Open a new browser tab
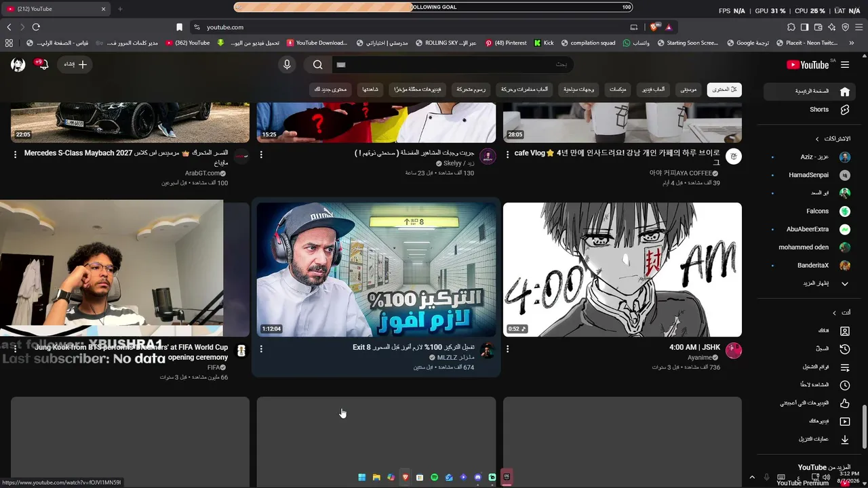Screen dimensions: 868x488 pos(120,9)
